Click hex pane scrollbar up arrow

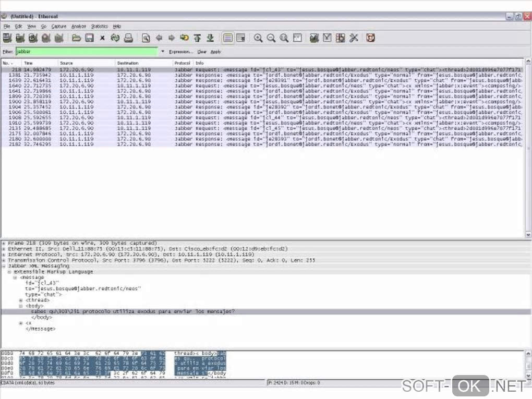[x=528, y=354]
